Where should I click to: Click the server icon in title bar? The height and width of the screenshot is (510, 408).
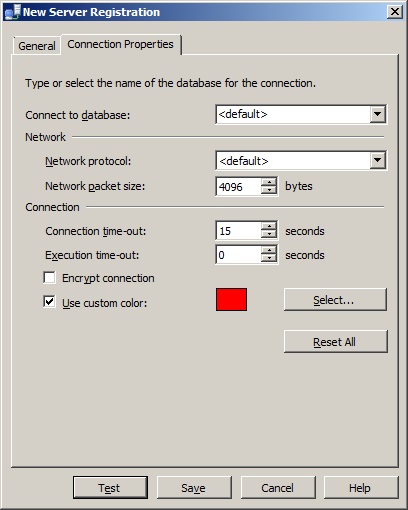(x=13, y=12)
